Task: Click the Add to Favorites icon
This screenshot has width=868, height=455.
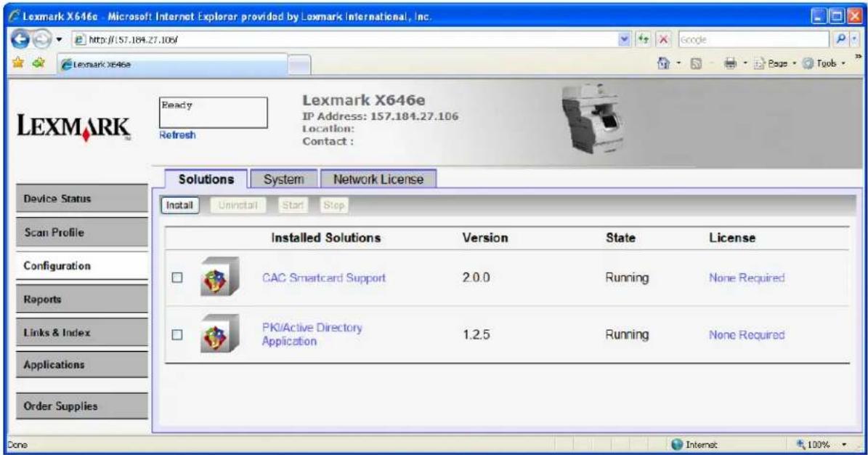Action: (x=38, y=63)
